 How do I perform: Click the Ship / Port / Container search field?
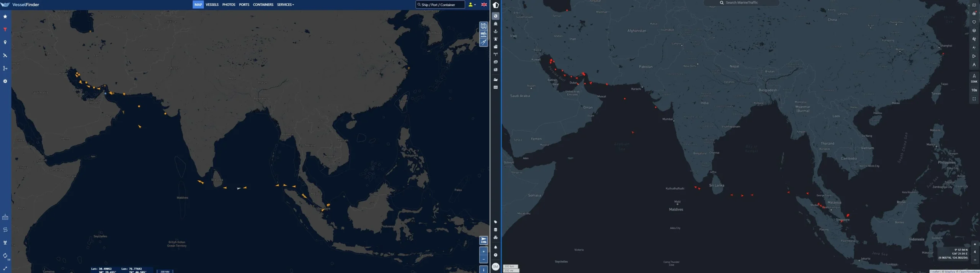(440, 5)
